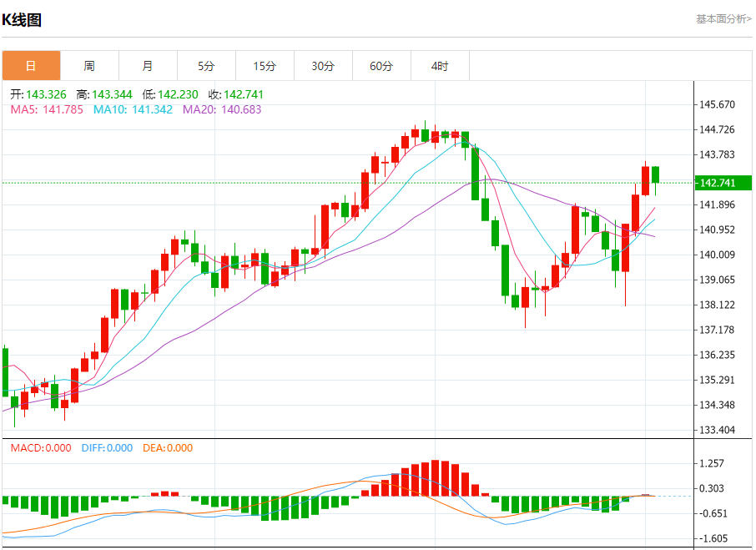The height and width of the screenshot is (550, 756).
Task: Click the 137.178 price axis label
Action: 717,330
